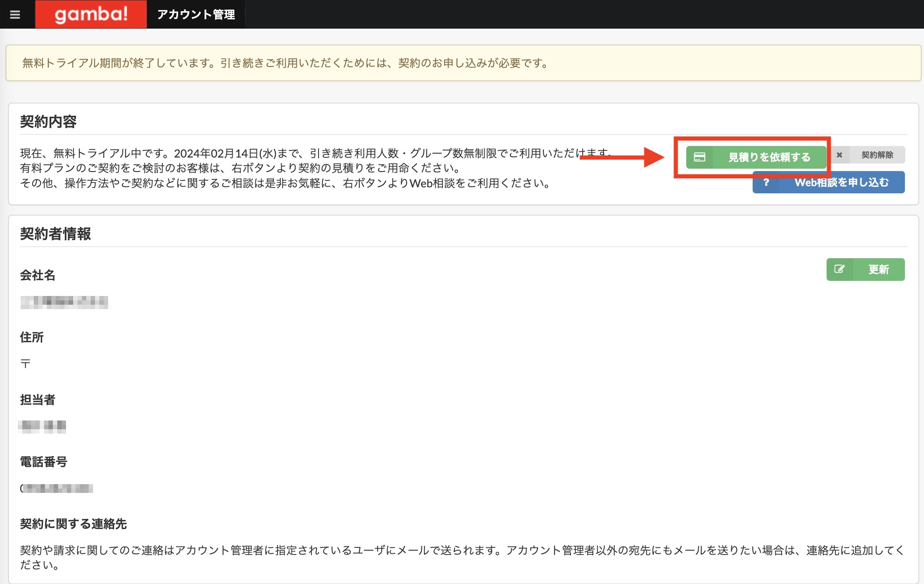
Task: Click the 見積りを依頼する button
Action: [756, 157]
